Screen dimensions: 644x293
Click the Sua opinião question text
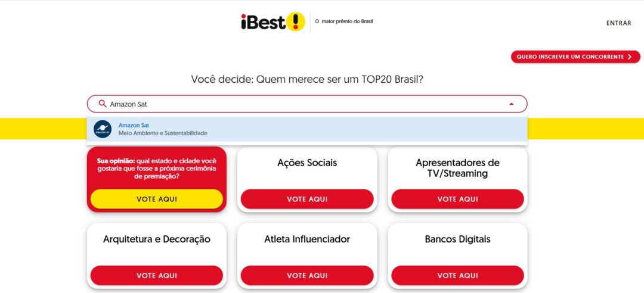pyautogui.click(x=157, y=169)
